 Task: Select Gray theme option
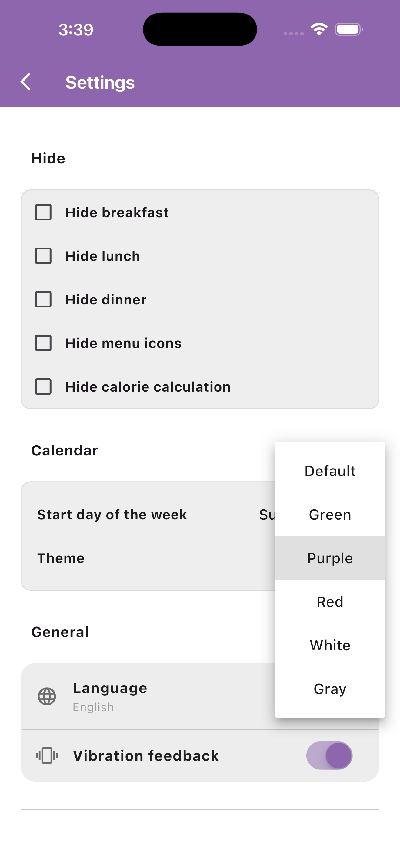click(330, 689)
